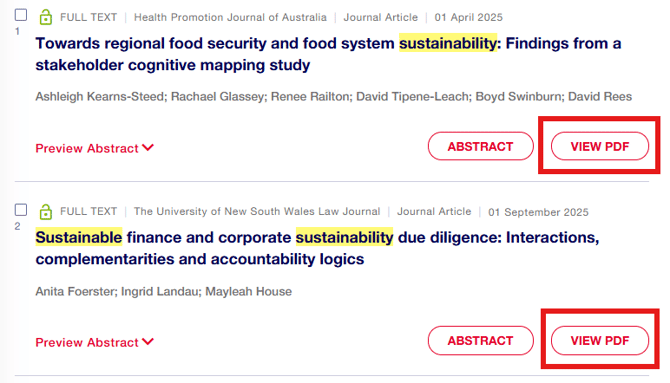Click author Ashleigh Kearns-Steed

tap(100, 97)
